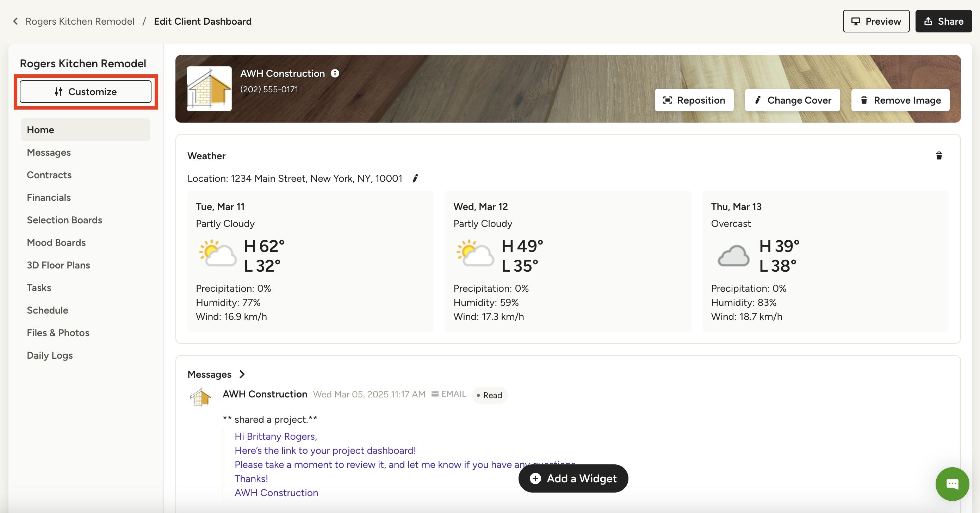Click the Location address text in Weather
The height and width of the screenshot is (513, 980).
pos(295,179)
